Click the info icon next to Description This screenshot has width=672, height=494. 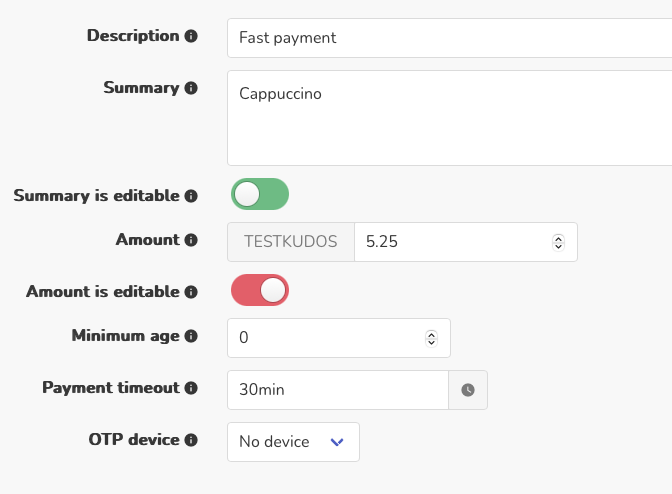coord(191,36)
